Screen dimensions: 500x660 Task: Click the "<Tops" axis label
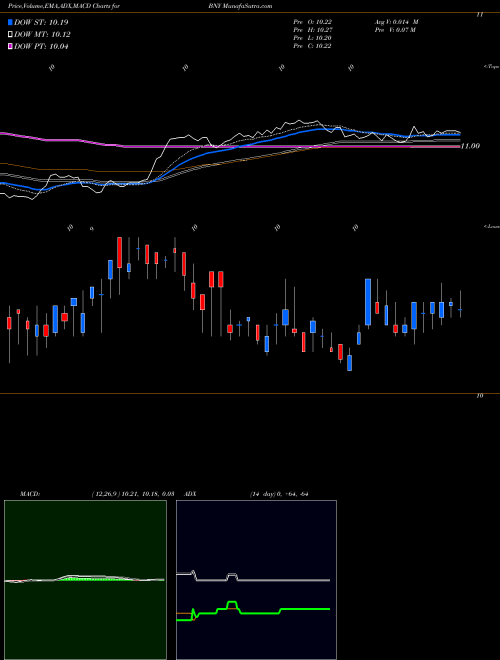coord(492,67)
